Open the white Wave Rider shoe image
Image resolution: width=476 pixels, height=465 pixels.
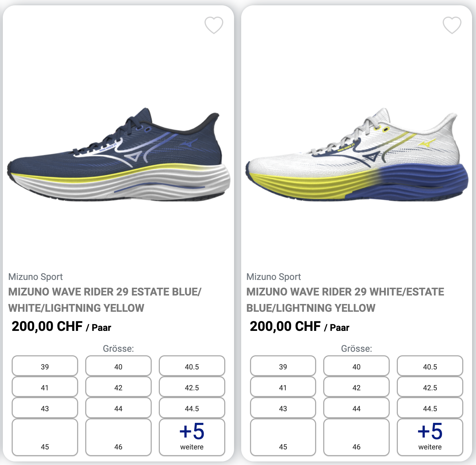point(357,155)
